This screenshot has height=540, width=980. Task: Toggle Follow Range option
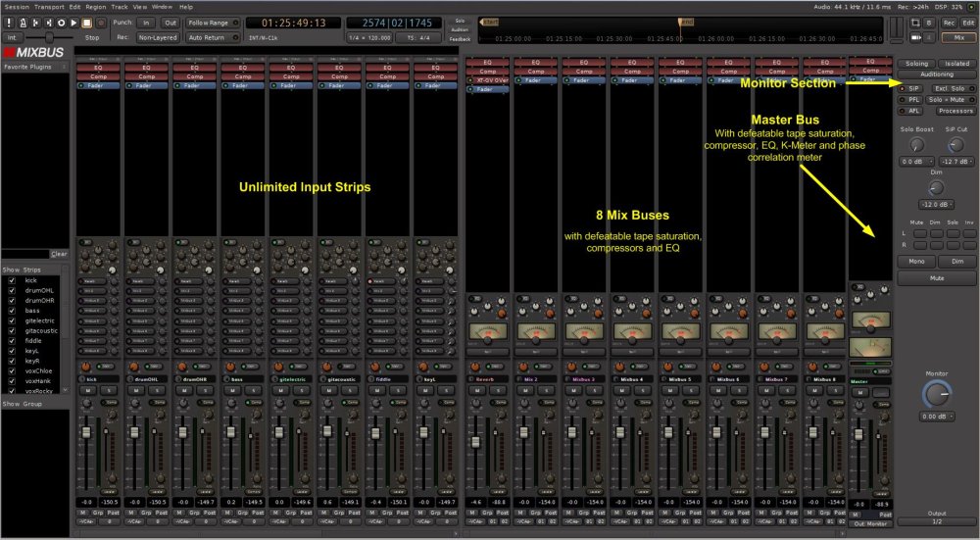coord(213,23)
